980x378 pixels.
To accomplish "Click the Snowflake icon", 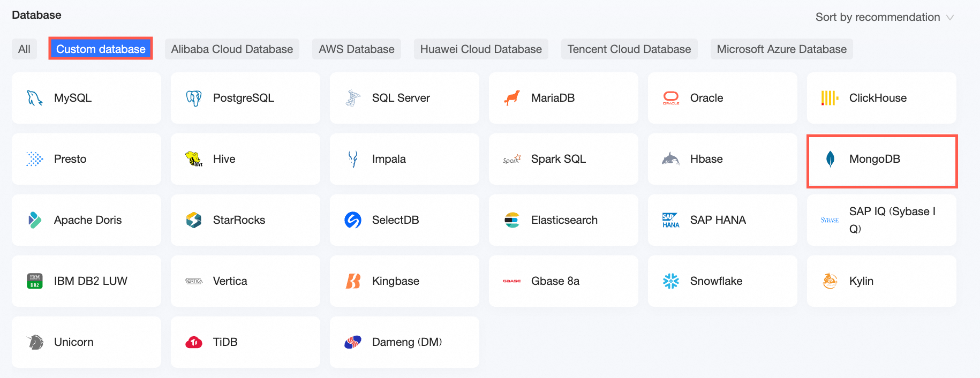I will [x=671, y=281].
